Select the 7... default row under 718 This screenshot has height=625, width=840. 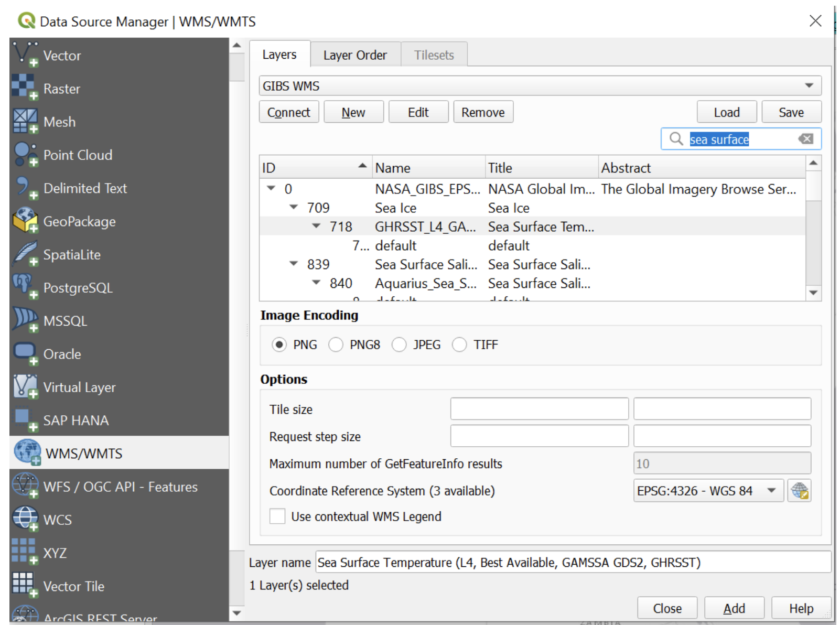pos(532,245)
